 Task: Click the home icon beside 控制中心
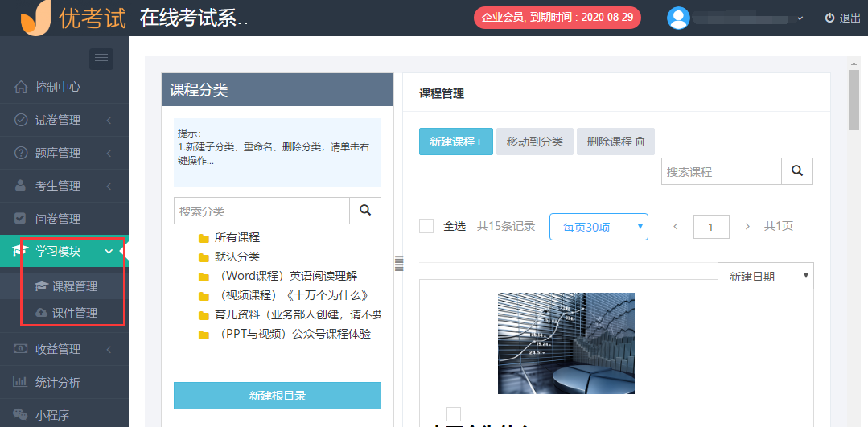(x=20, y=87)
